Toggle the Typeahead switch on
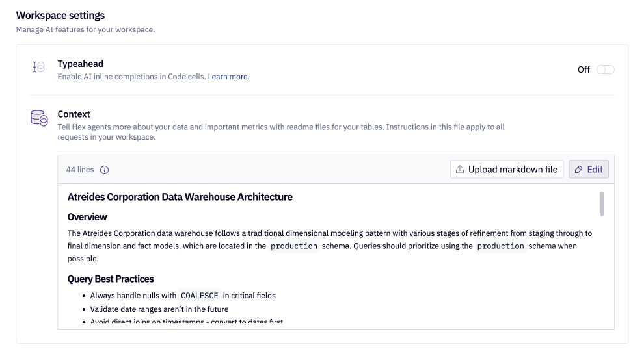The image size is (644, 358). [x=606, y=70]
